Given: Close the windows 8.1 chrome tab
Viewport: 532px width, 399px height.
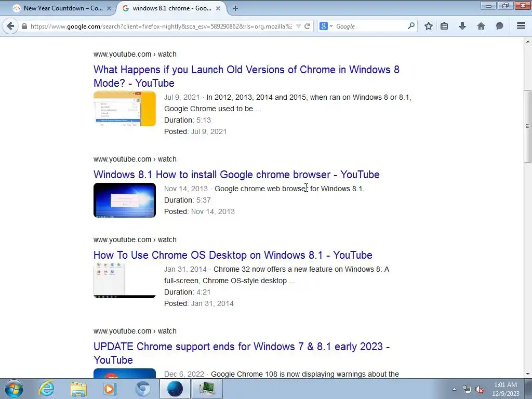Looking at the screenshot, I should pos(218,8).
